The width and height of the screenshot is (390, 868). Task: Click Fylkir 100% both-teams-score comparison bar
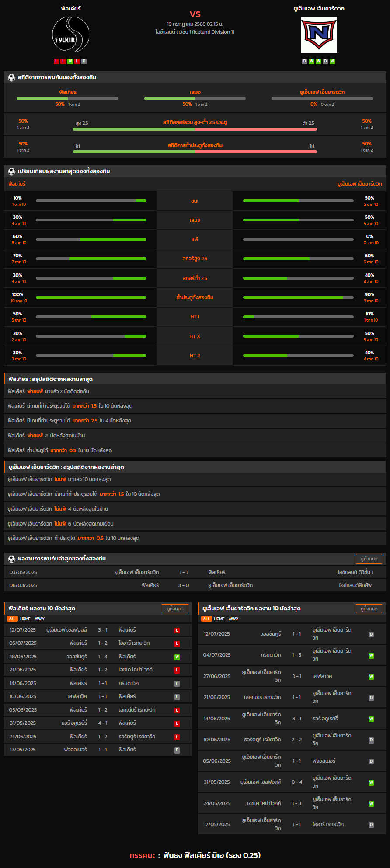(91, 297)
